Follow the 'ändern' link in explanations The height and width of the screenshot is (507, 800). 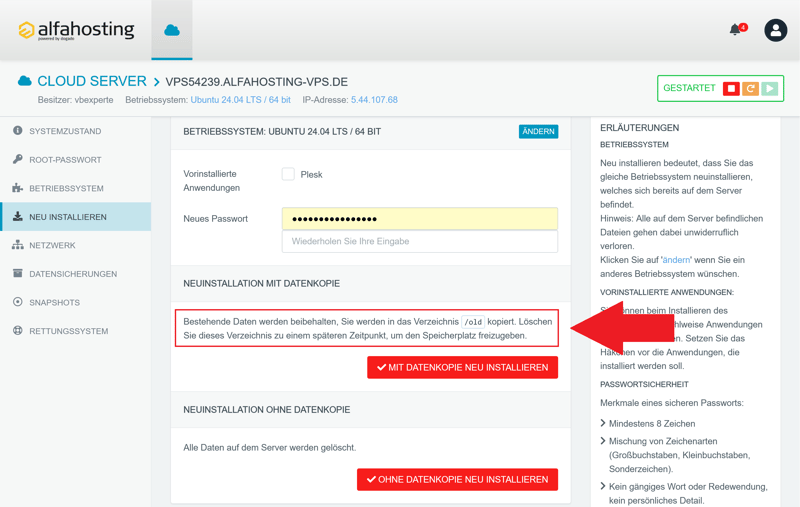[x=676, y=260]
